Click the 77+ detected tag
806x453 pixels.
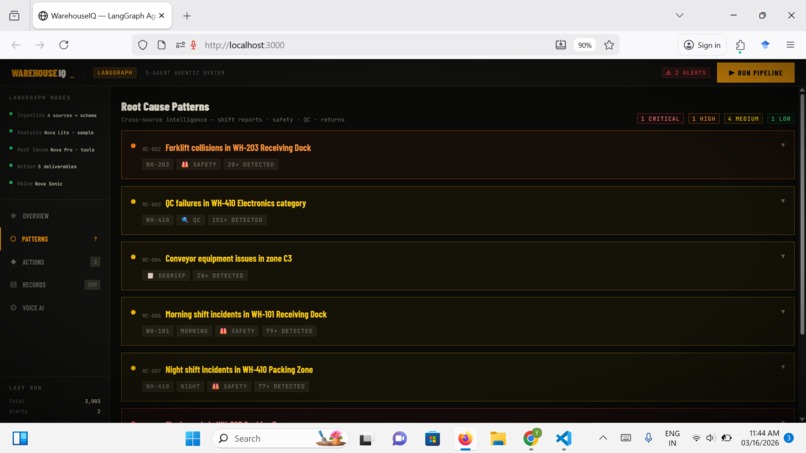(x=281, y=387)
